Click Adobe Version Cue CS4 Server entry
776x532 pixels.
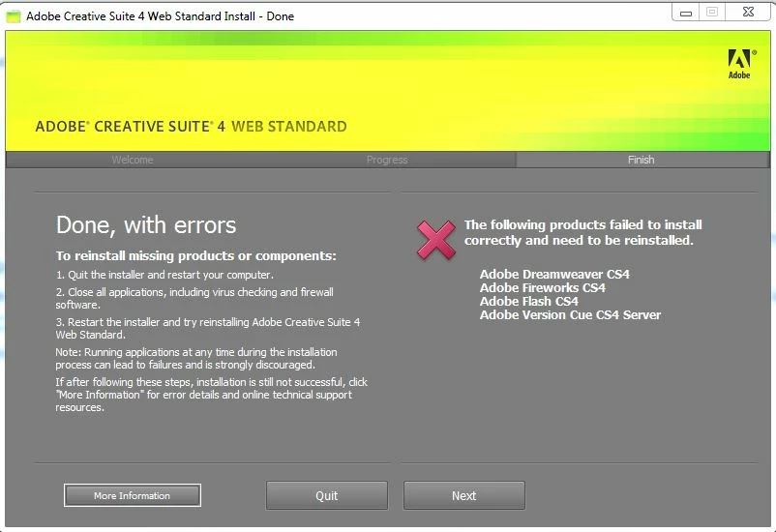click(570, 315)
